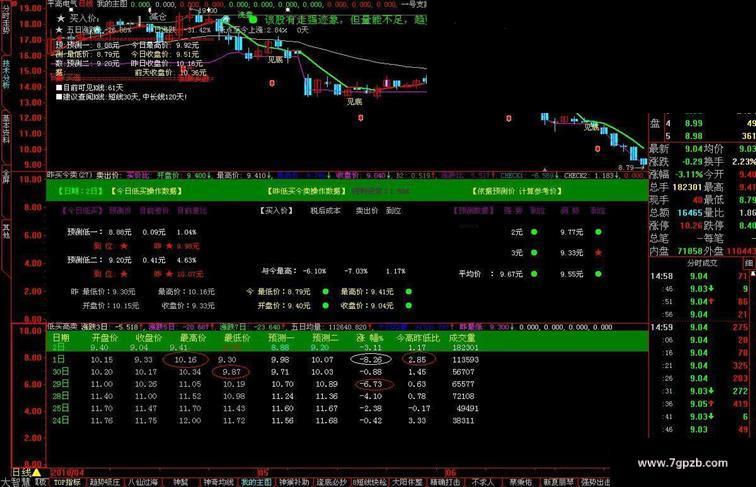Click the white star next to 买入价
Viewport: 756px width, 487px height.
coord(61,18)
